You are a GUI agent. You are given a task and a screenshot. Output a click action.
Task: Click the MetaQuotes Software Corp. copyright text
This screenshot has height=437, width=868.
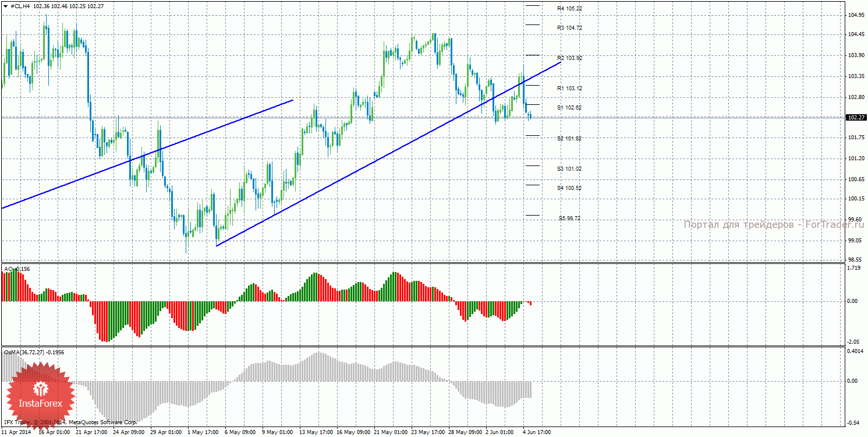[102, 422]
